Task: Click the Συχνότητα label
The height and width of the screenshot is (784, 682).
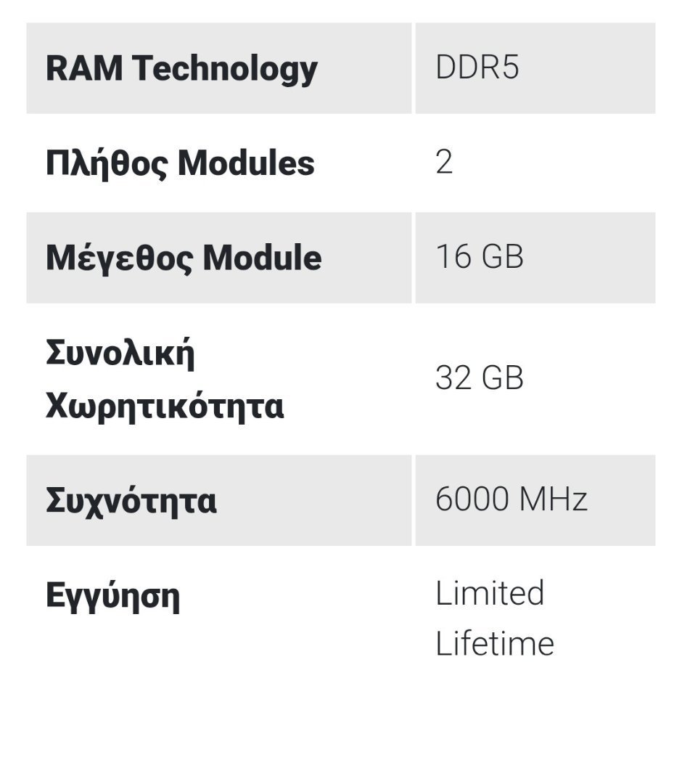Action: [131, 501]
